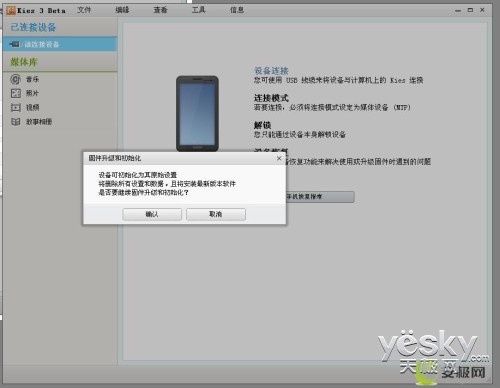Click the Kies 3 Beta app logo icon

coord(11,10)
